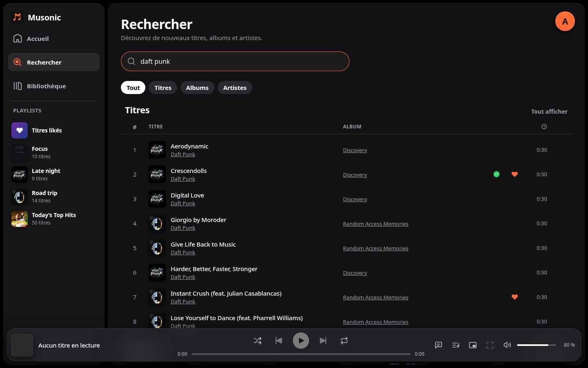This screenshot has height=368, width=588.
Task: Open Discovery album link for Aerodynamic
Action: pyautogui.click(x=355, y=150)
